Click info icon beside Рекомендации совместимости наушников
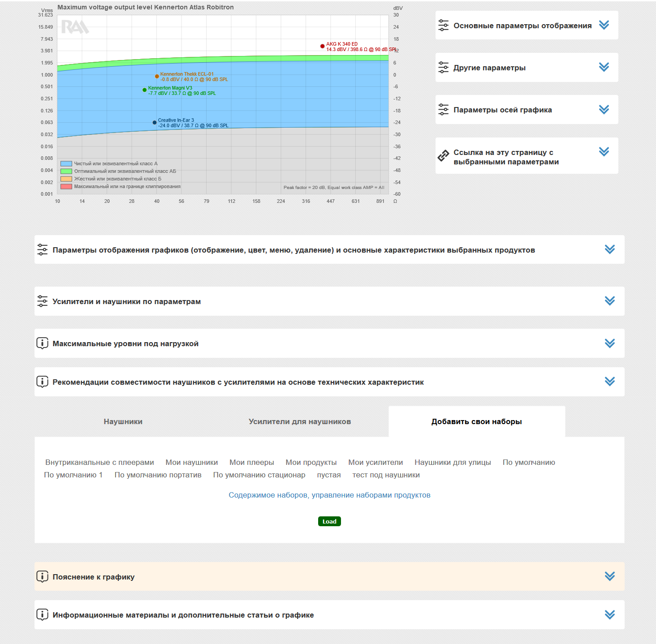This screenshot has width=656, height=644. click(x=42, y=382)
